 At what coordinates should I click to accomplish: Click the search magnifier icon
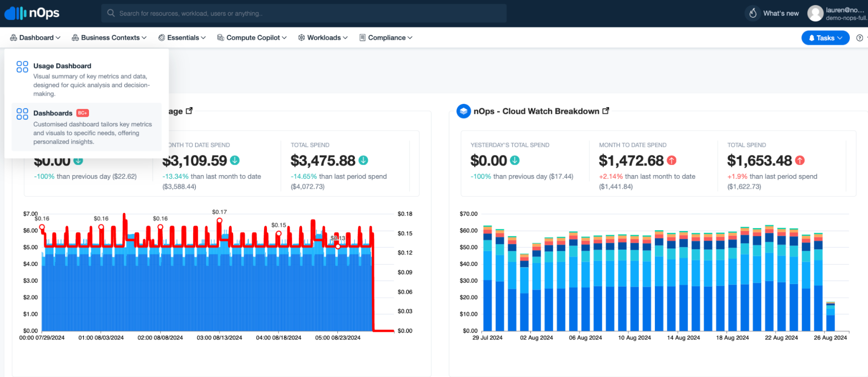click(111, 13)
